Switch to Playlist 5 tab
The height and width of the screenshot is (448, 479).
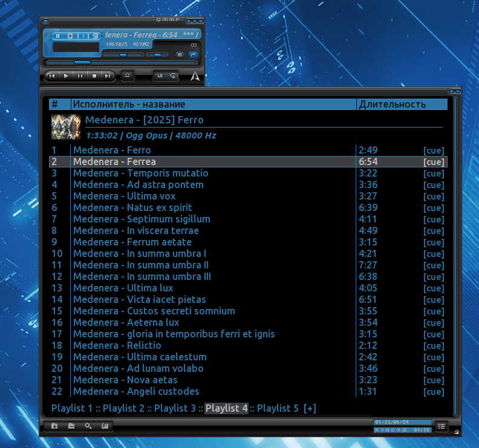pyautogui.click(x=278, y=408)
